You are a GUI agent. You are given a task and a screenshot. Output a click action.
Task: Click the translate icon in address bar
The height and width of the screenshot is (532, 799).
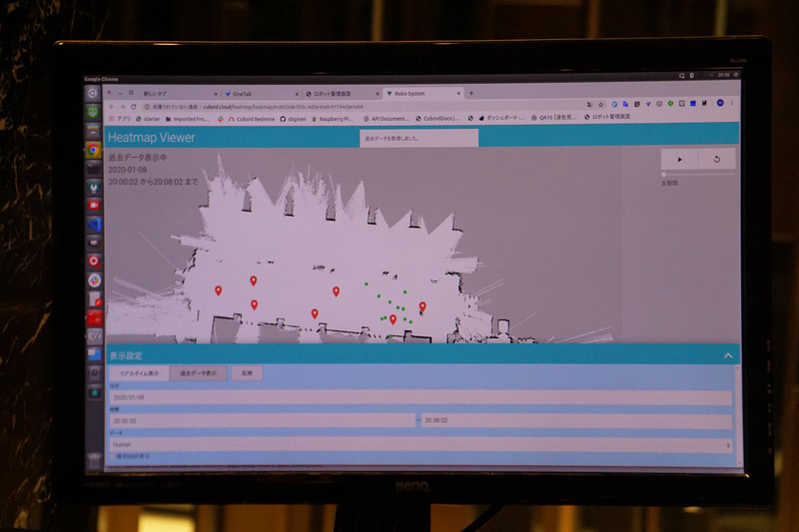coord(589,105)
